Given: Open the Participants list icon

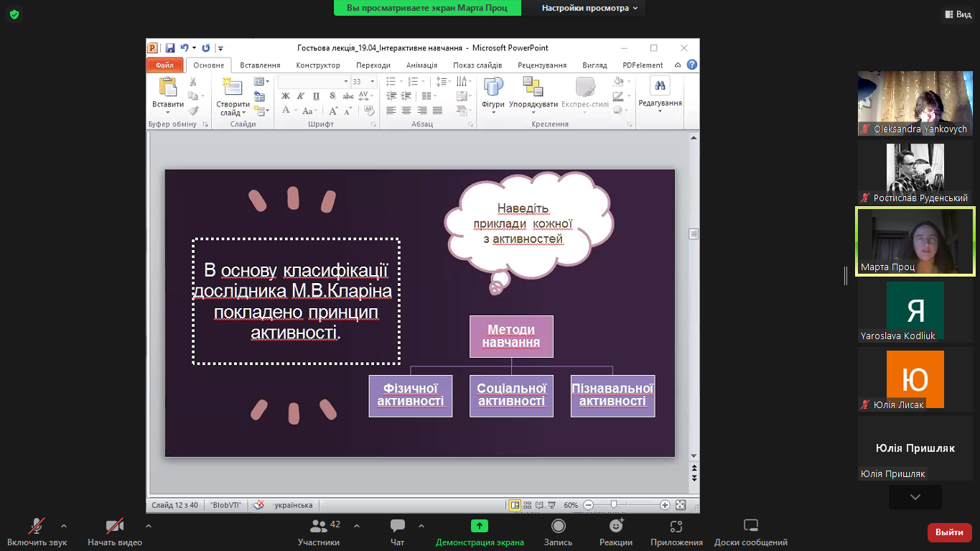Looking at the screenshot, I should [x=319, y=527].
